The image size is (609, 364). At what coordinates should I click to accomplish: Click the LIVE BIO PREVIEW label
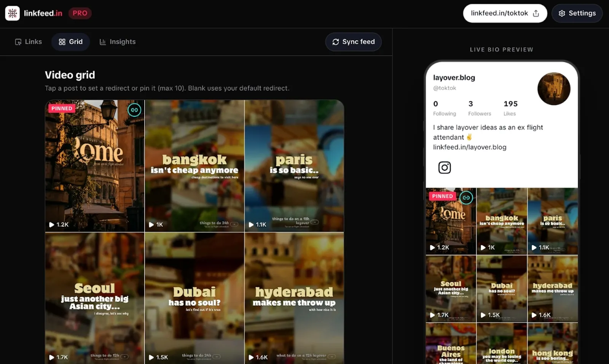(x=502, y=49)
